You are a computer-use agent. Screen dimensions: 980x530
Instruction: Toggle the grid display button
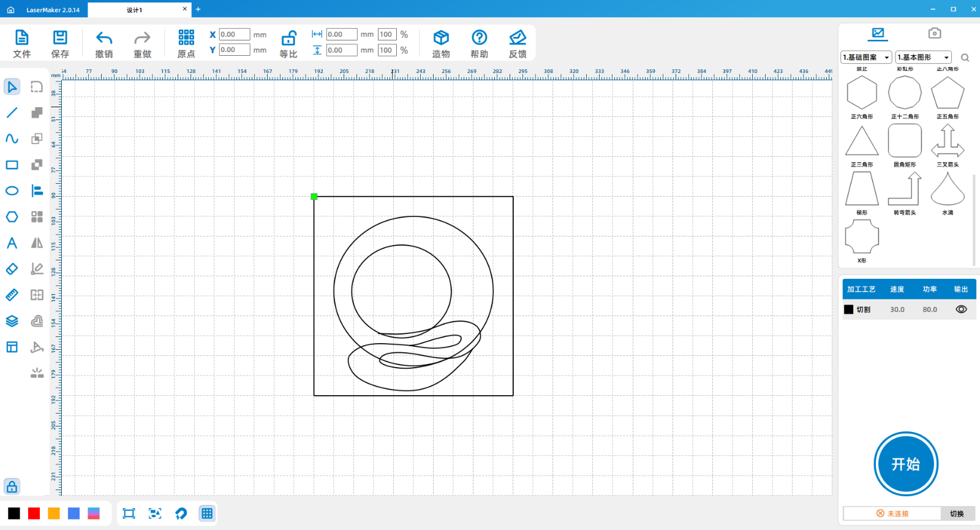pyautogui.click(x=207, y=513)
